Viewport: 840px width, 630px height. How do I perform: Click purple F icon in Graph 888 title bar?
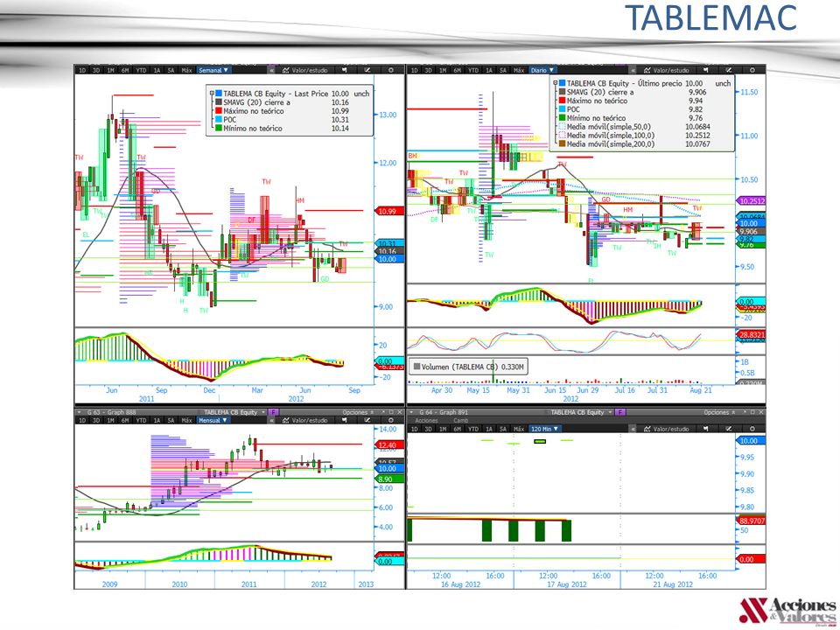[273, 412]
